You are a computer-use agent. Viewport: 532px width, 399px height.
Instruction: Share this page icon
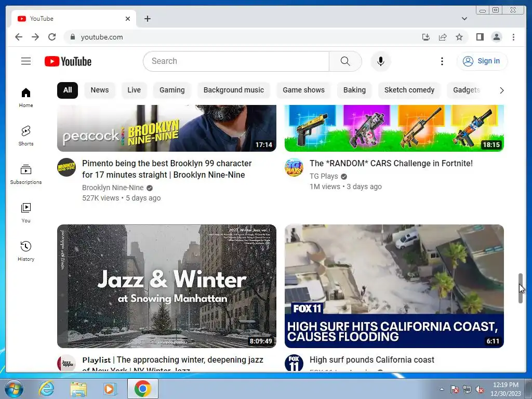pyautogui.click(x=443, y=37)
